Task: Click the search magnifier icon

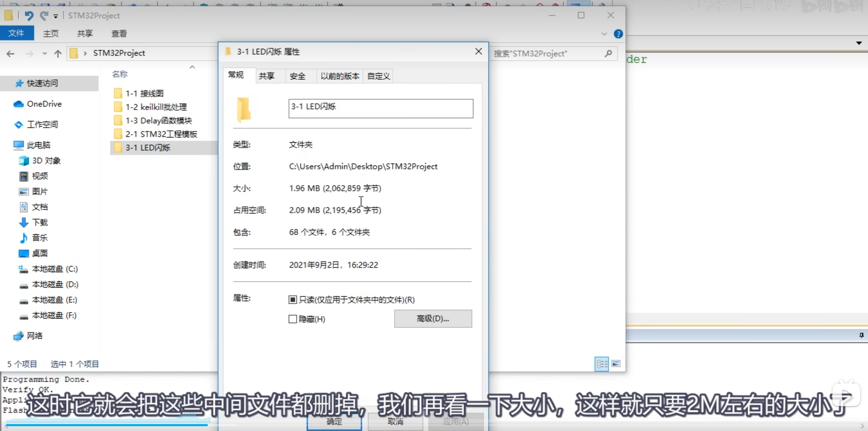Action: (x=608, y=54)
